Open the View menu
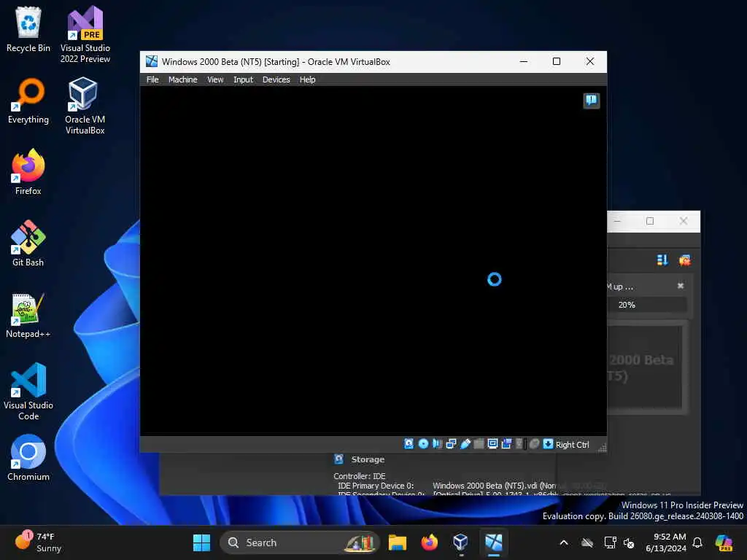The width and height of the screenshot is (747, 560). (215, 79)
